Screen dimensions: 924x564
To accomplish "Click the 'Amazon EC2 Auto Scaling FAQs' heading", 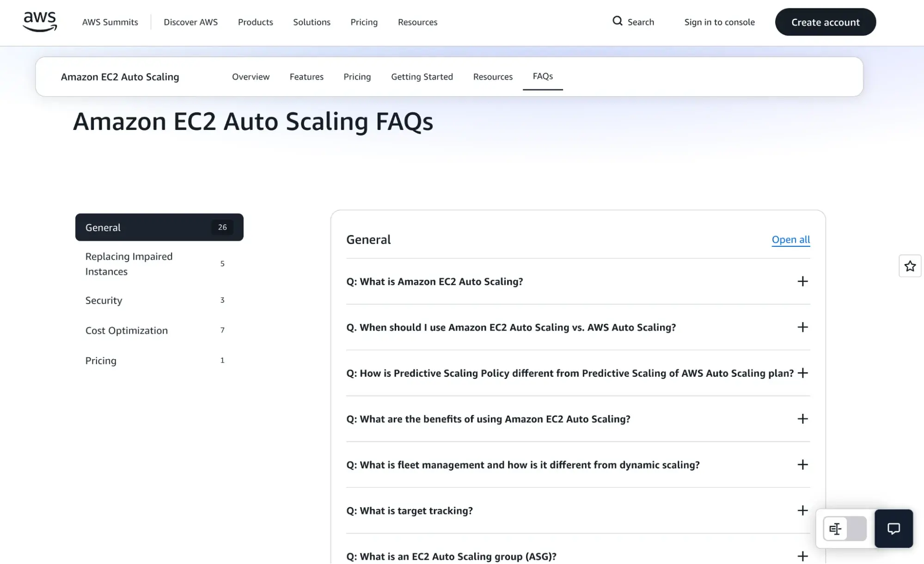I will click(253, 122).
